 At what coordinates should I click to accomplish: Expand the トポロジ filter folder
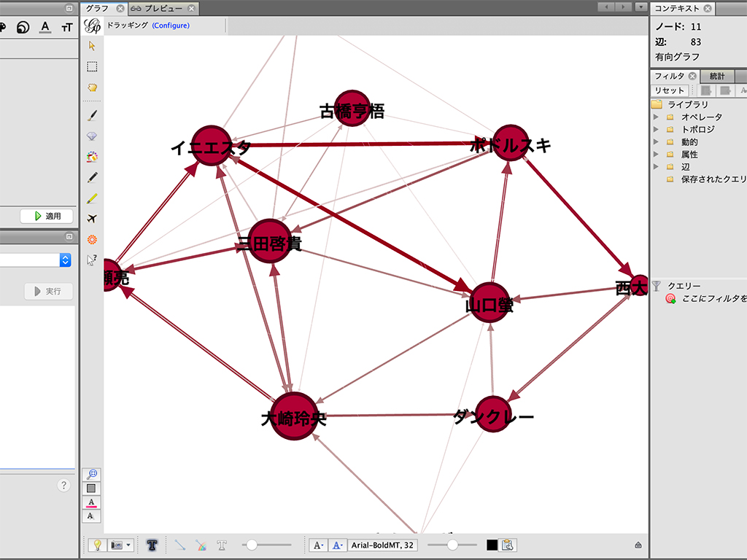point(656,129)
